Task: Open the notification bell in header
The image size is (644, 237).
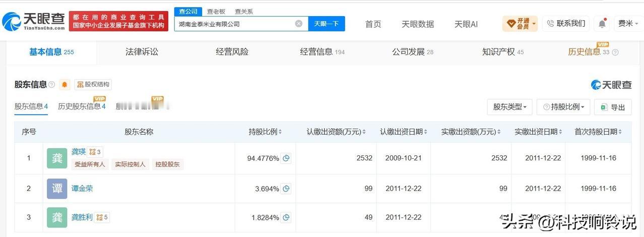Action: [x=602, y=23]
